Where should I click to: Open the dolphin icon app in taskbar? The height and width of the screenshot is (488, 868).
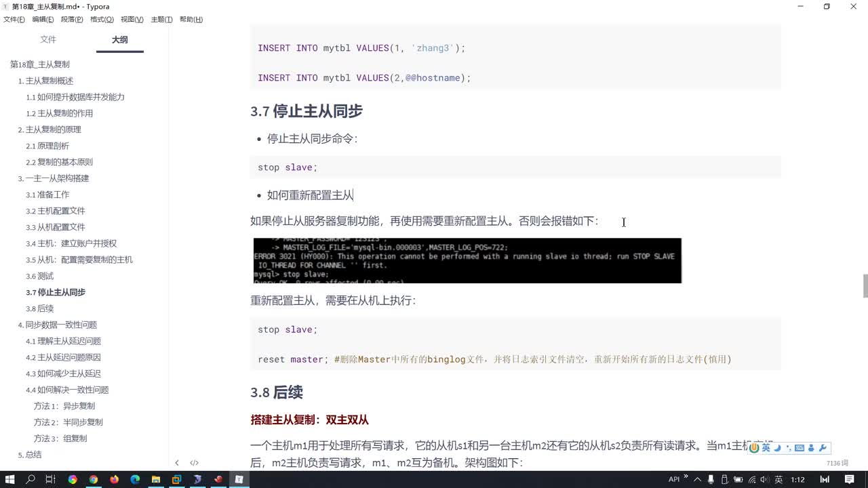197,479
